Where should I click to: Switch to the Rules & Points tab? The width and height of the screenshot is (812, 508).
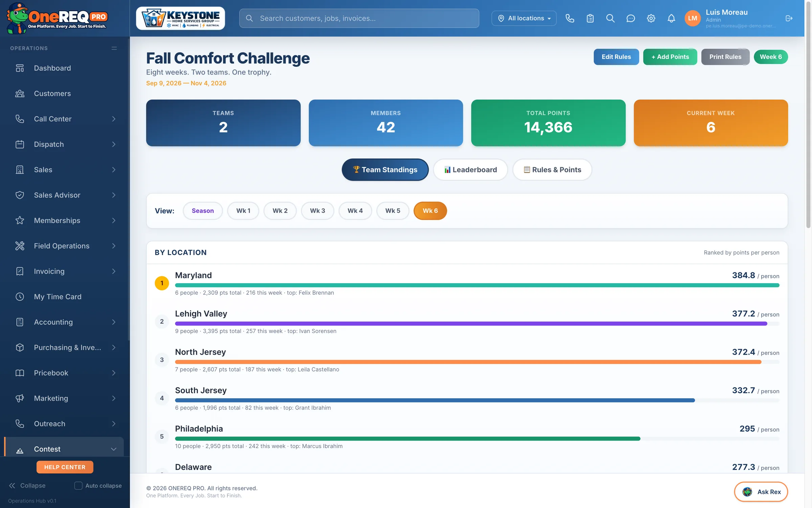[552, 170]
